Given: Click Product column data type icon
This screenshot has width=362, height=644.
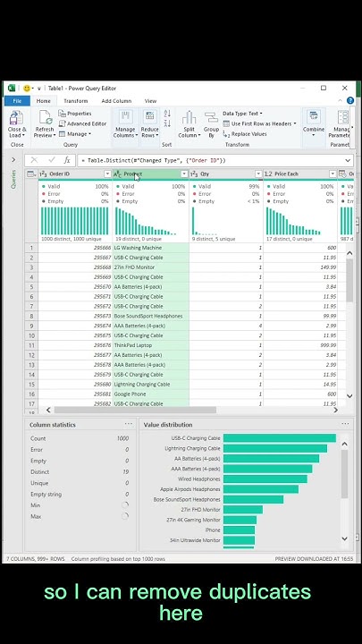Looking at the screenshot, I should pos(117,174).
